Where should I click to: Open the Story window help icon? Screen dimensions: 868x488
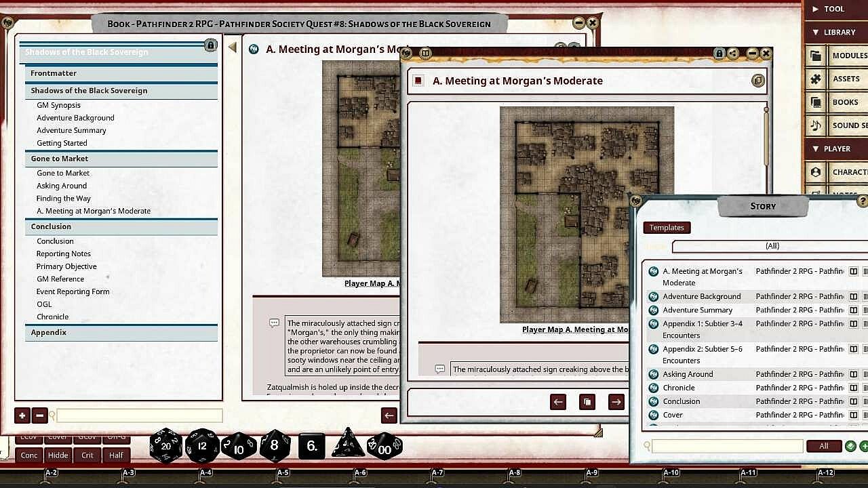[863, 201]
